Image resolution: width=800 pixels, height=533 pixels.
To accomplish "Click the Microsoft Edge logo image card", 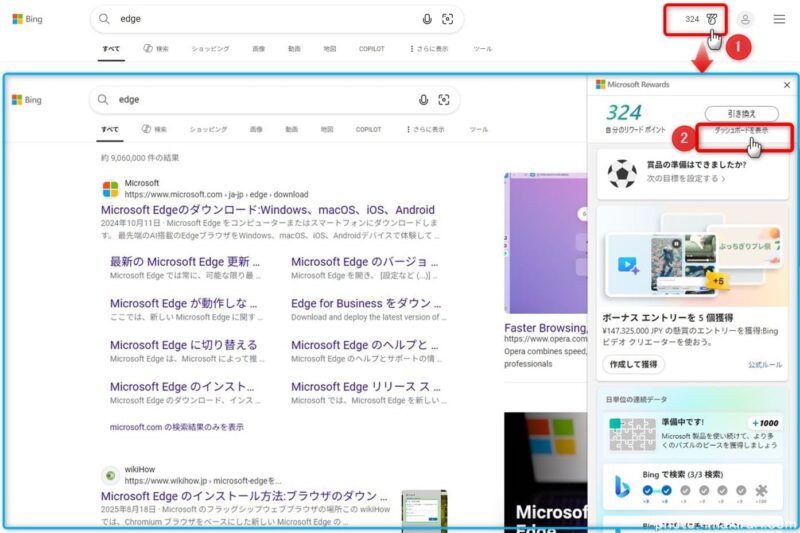I will tap(545, 472).
